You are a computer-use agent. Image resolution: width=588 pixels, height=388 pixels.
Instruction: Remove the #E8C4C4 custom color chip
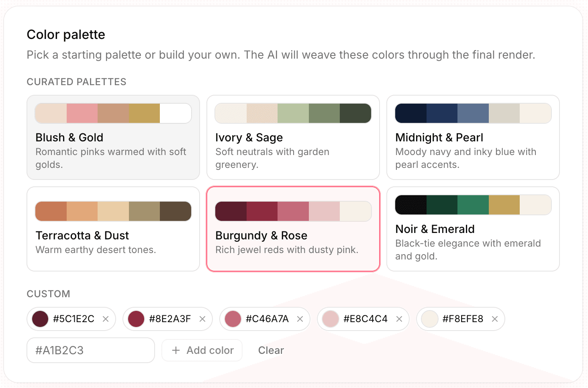pyautogui.click(x=399, y=319)
